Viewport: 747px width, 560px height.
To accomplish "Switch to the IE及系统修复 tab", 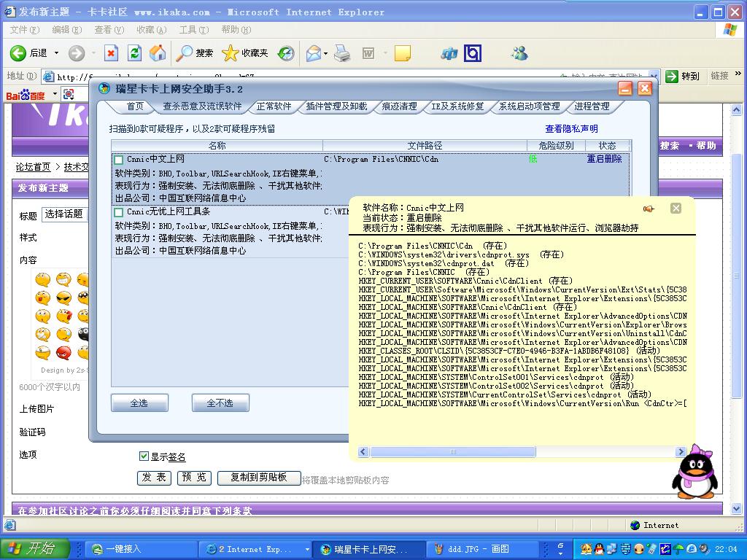I will (458, 106).
